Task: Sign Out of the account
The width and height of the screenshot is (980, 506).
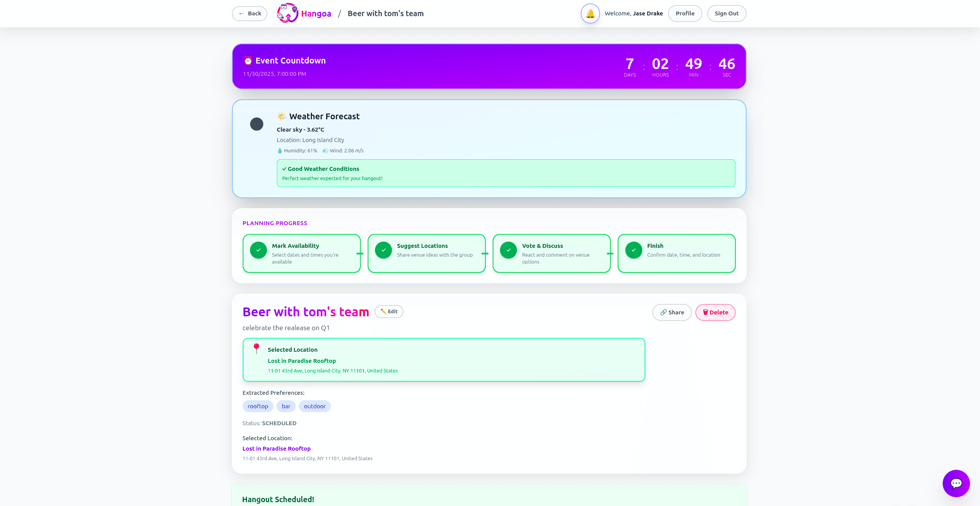Action: tap(726, 13)
